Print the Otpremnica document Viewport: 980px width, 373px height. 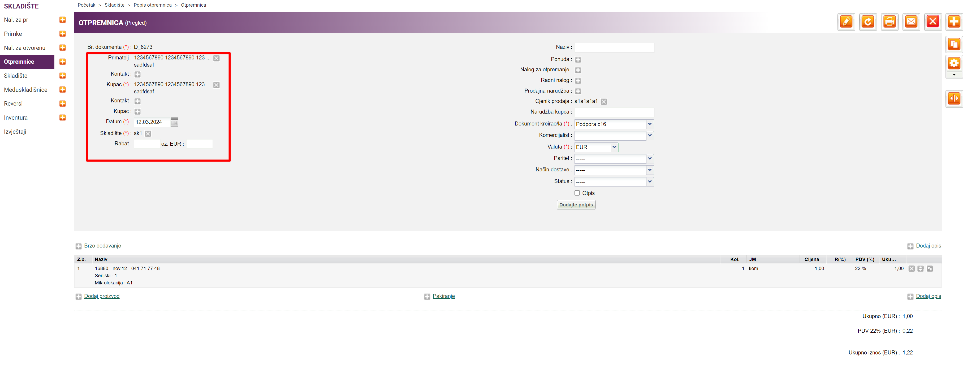tap(889, 22)
